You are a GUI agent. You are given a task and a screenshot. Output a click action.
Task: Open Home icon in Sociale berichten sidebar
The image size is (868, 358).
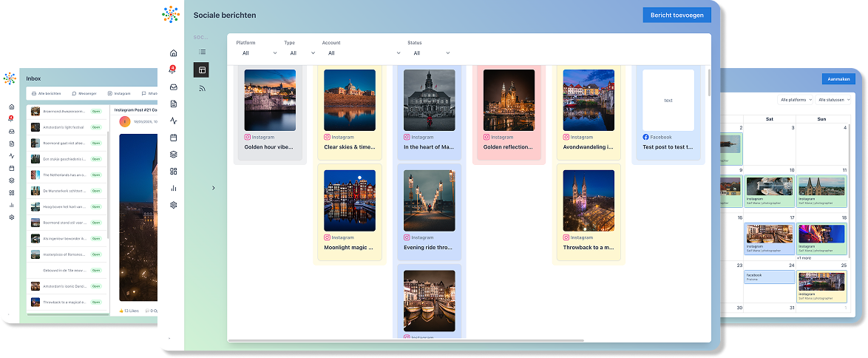(x=174, y=53)
